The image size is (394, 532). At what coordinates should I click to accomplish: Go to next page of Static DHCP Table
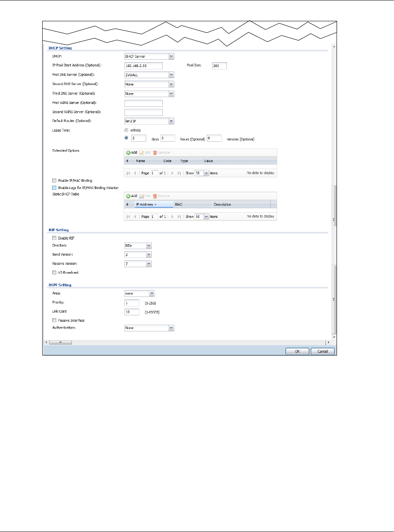(172, 216)
